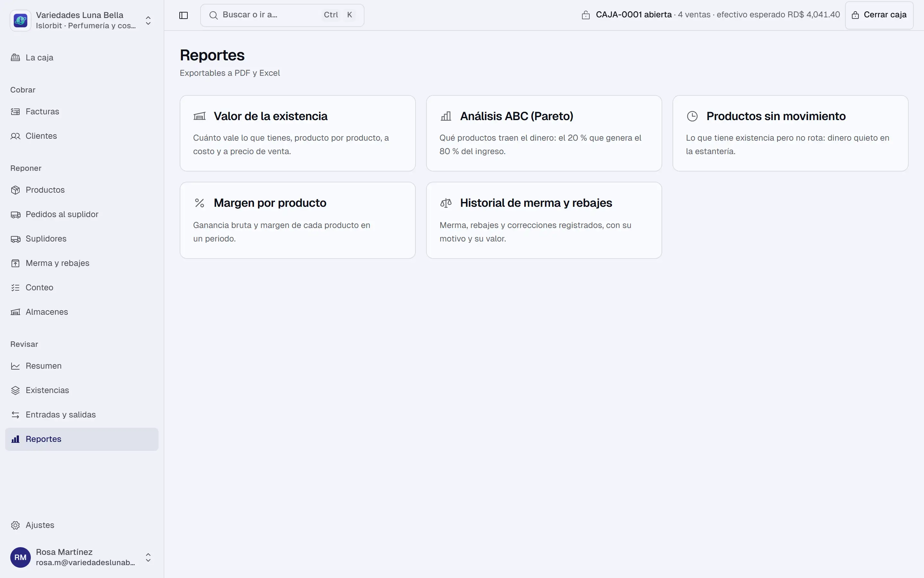Open Pedidos al suplidor page
Screen dimensions: 924x578
tap(82, 215)
